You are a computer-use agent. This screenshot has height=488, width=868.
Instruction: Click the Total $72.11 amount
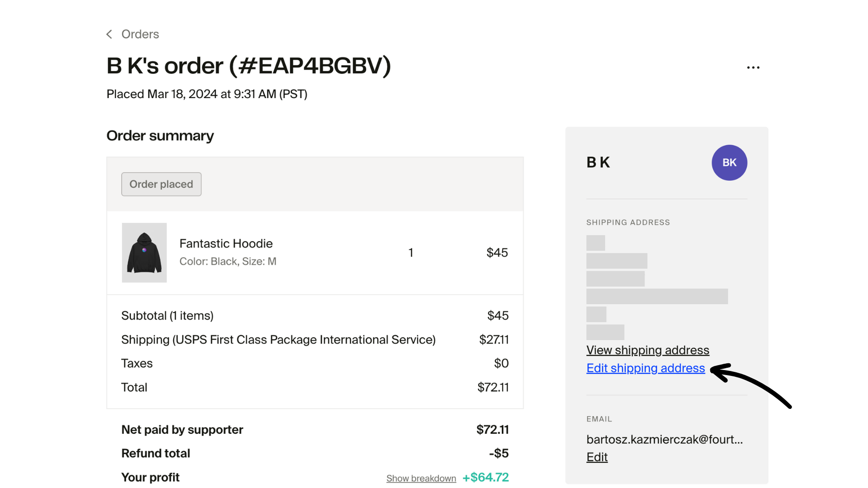(493, 387)
